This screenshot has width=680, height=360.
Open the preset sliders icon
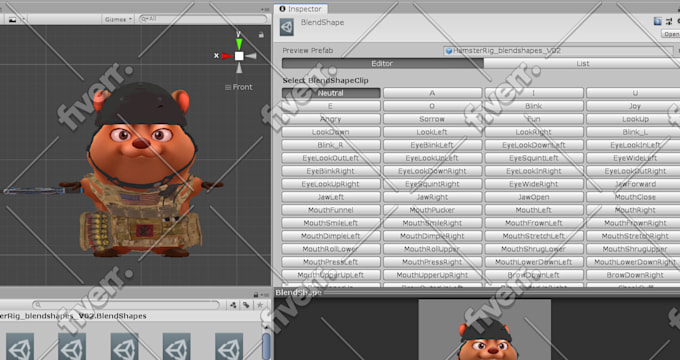pyautogui.click(x=668, y=21)
